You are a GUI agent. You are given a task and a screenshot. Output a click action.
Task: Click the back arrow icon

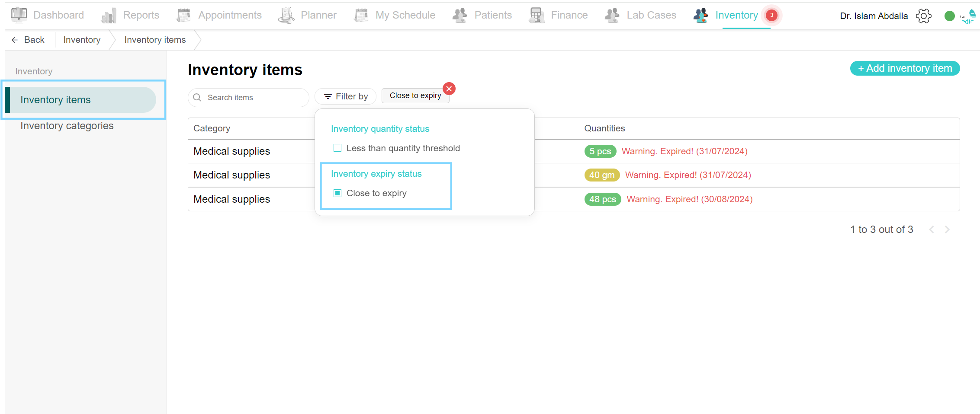tap(15, 40)
